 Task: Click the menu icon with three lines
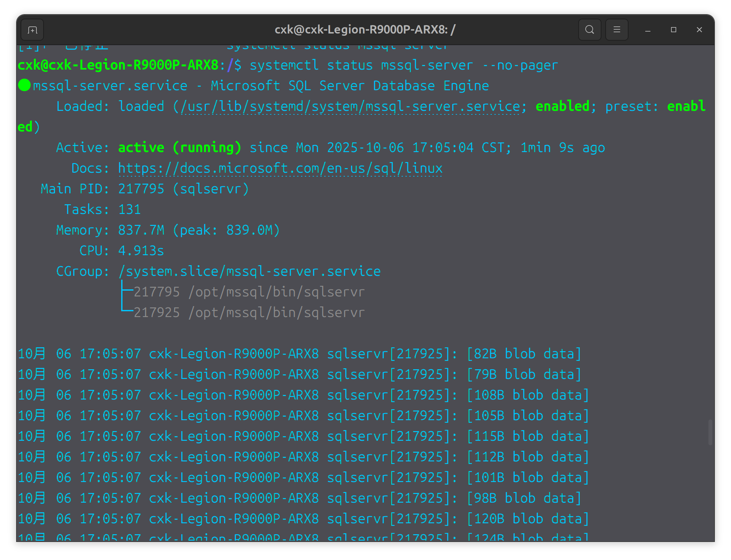[x=617, y=30]
